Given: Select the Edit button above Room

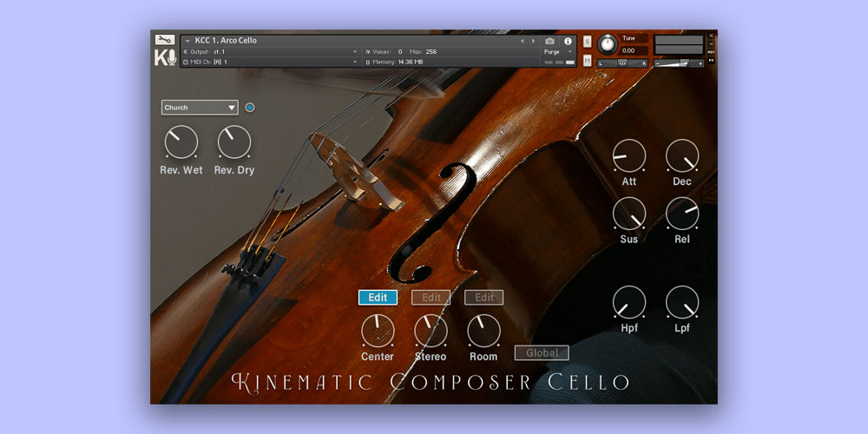Looking at the screenshot, I should pos(483,298).
